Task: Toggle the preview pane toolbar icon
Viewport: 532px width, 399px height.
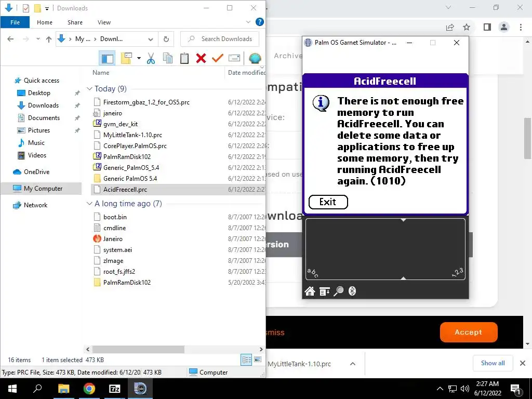Action: (107, 58)
